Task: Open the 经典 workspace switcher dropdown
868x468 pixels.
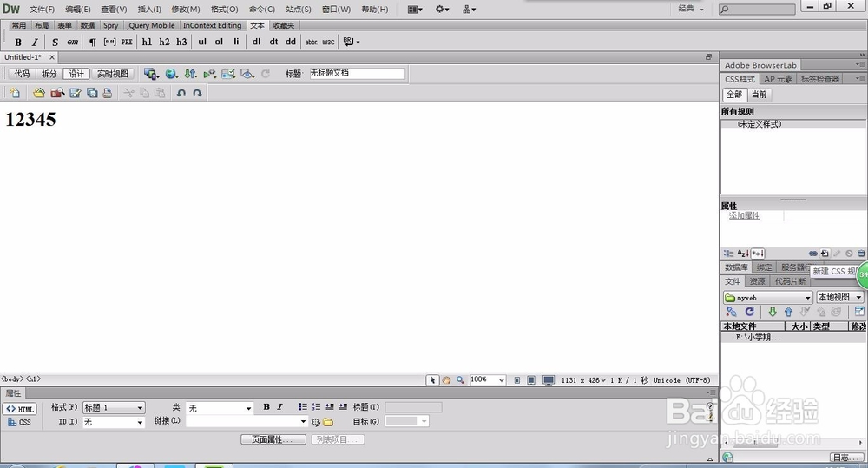Action: click(x=691, y=9)
